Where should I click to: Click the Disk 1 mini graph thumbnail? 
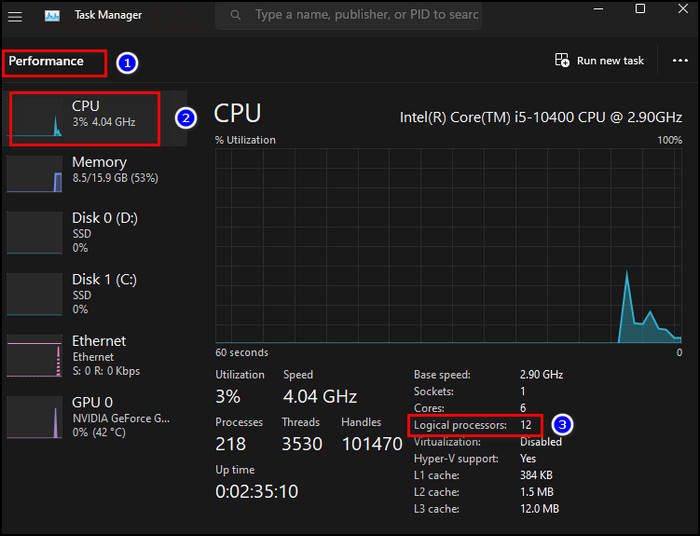(x=34, y=294)
